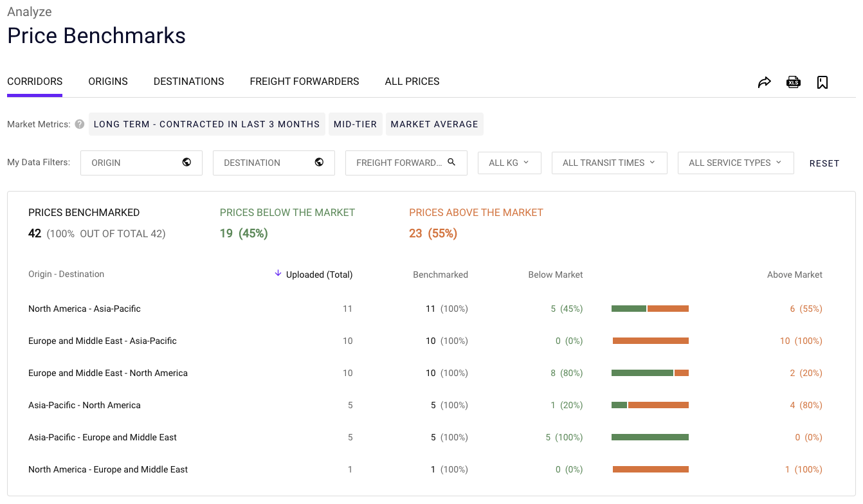Export data with the XLS icon
Screen dimensions: 863x504
coord(794,82)
